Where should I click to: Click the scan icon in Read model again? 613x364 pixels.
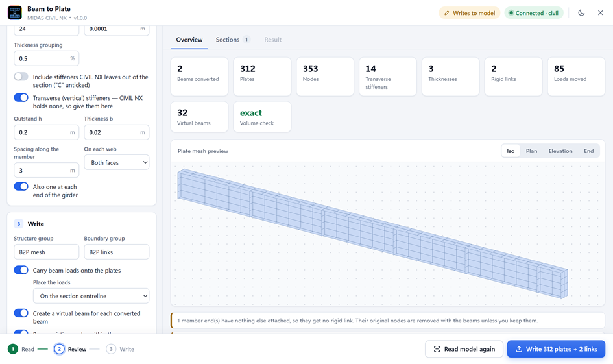click(437, 349)
